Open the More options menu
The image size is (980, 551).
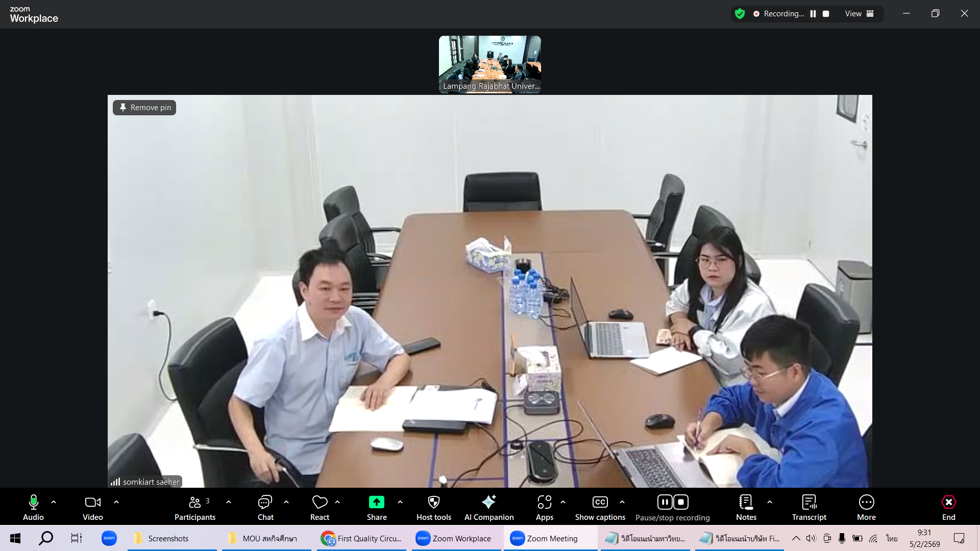pos(866,503)
